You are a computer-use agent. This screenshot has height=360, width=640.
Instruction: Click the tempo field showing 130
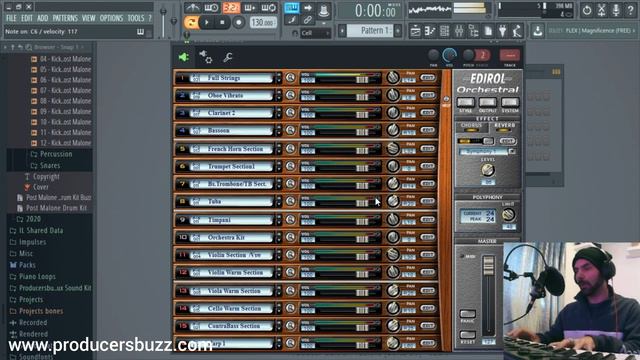(263, 22)
